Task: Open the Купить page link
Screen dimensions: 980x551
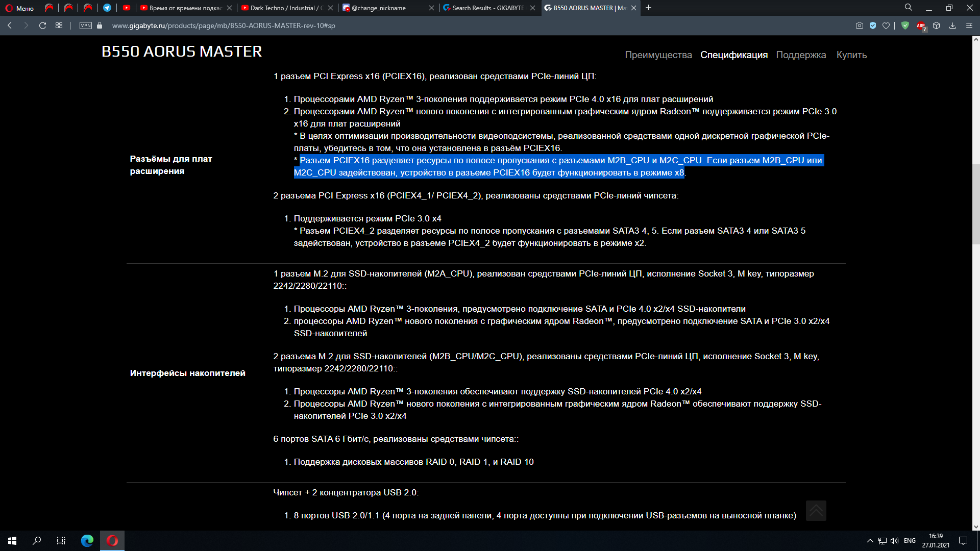Action: [x=851, y=55]
